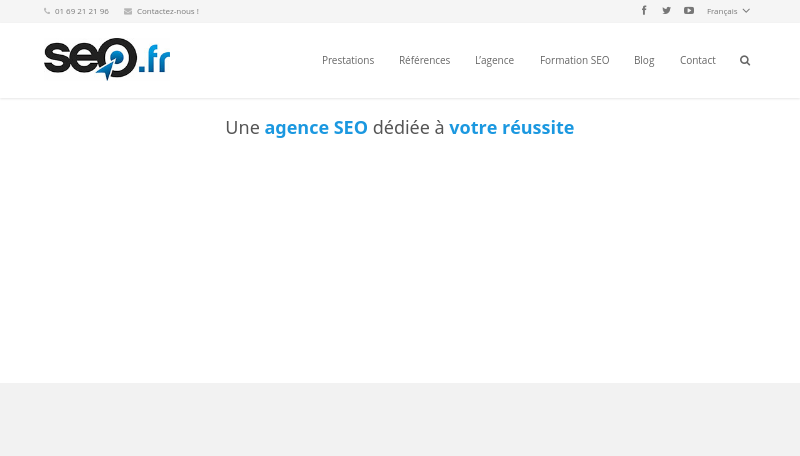The height and width of the screenshot is (456, 800).
Task: Open the L'agence menu item
Action: tap(494, 60)
